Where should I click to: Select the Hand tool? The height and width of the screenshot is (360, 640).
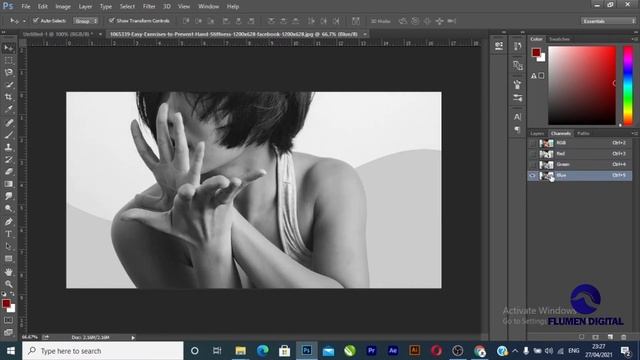point(8,272)
